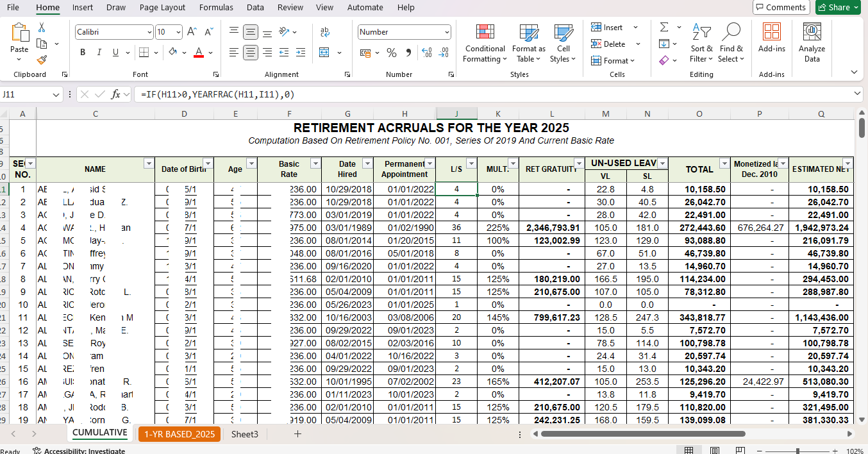Click the Format Painter brush icon
Screen dimensions: 868x454
pyautogui.click(x=42, y=60)
